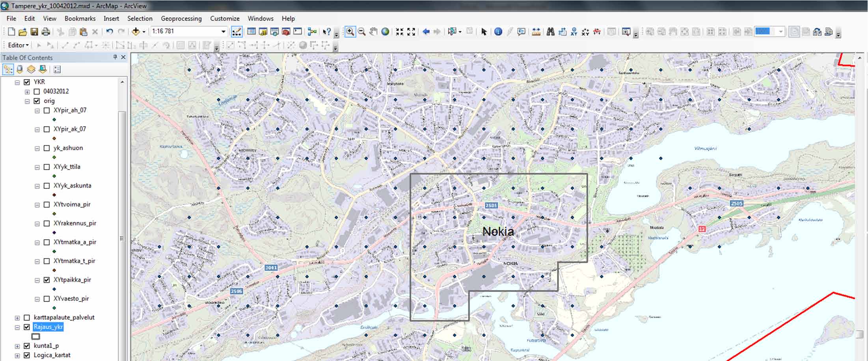Enable the XYvaesto_pir layer

47,299
